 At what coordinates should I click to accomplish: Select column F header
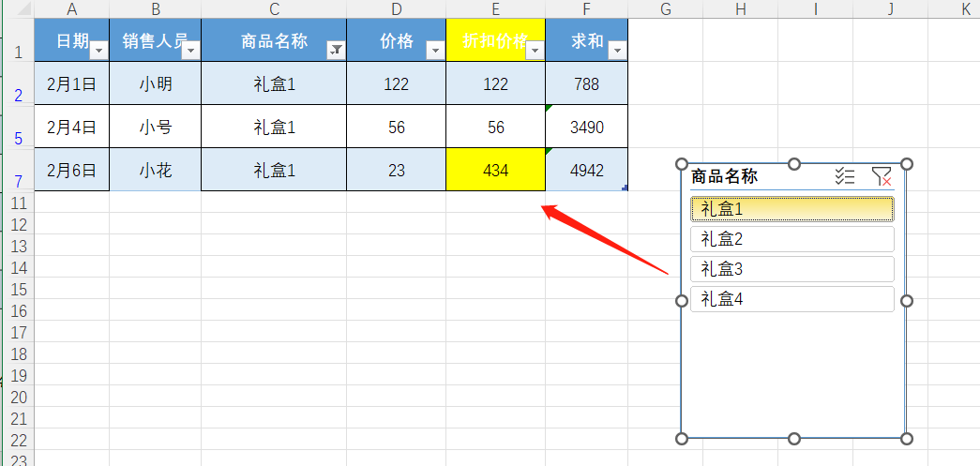pyautogui.click(x=586, y=8)
